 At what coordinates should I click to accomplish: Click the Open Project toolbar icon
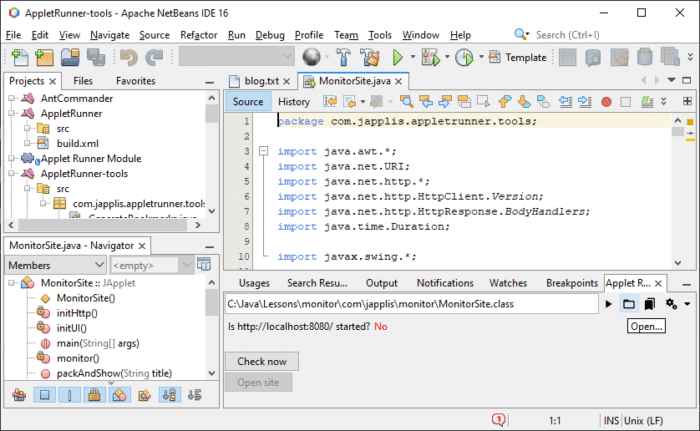coord(70,57)
